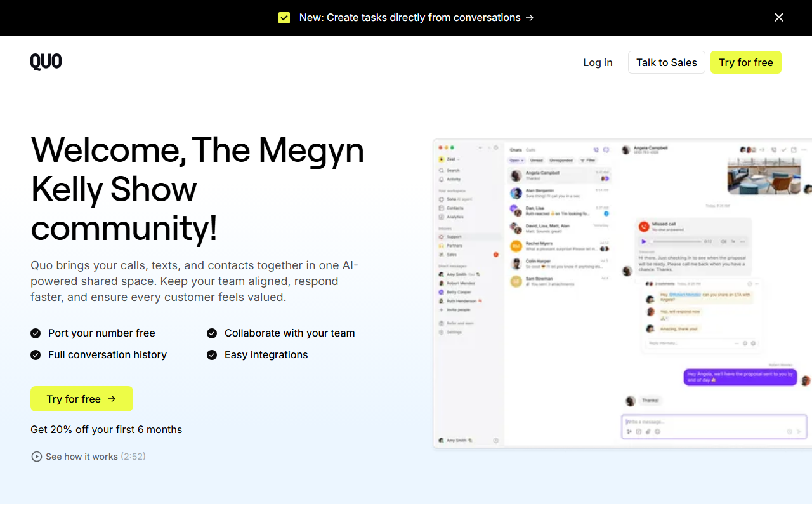Open the Angela Campbell chat row in preview

(560, 176)
